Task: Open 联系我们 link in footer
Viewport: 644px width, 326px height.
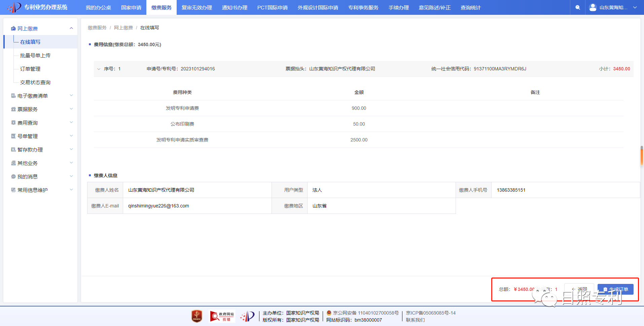Action: [415, 320]
